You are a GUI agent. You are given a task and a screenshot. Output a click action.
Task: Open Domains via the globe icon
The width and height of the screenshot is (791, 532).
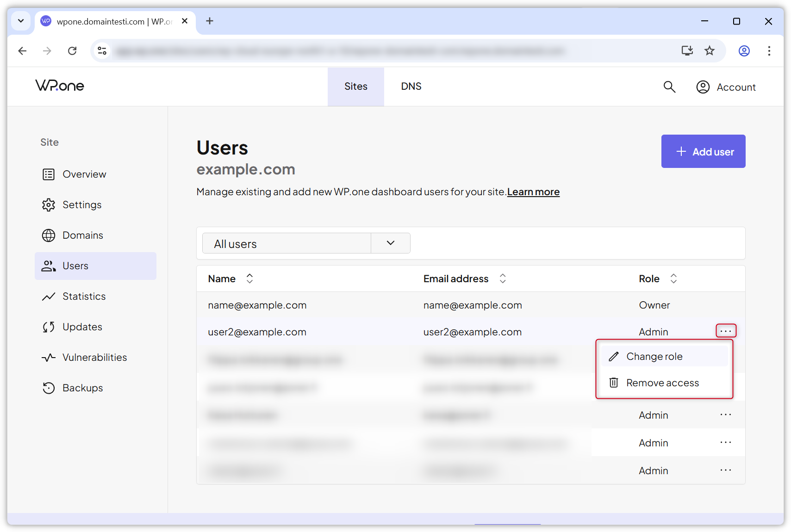coord(49,235)
